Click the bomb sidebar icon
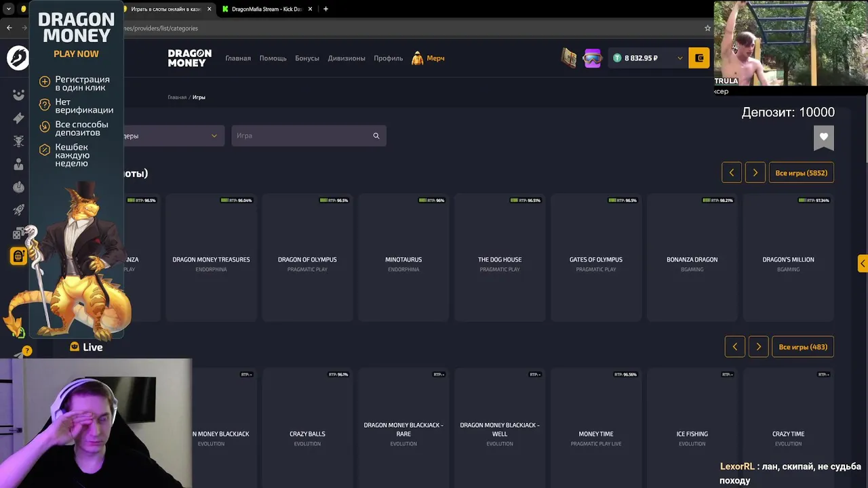The height and width of the screenshot is (488, 868). tap(18, 187)
